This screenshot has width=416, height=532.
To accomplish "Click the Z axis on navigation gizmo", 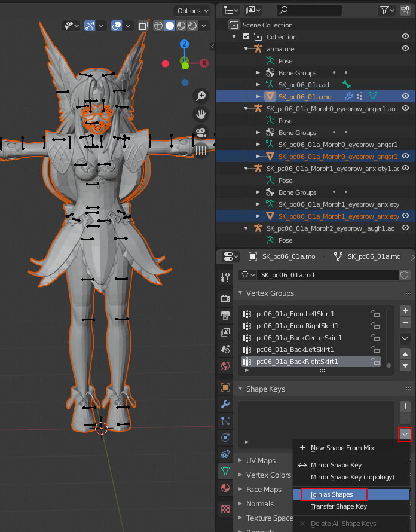I will pos(185,44).
